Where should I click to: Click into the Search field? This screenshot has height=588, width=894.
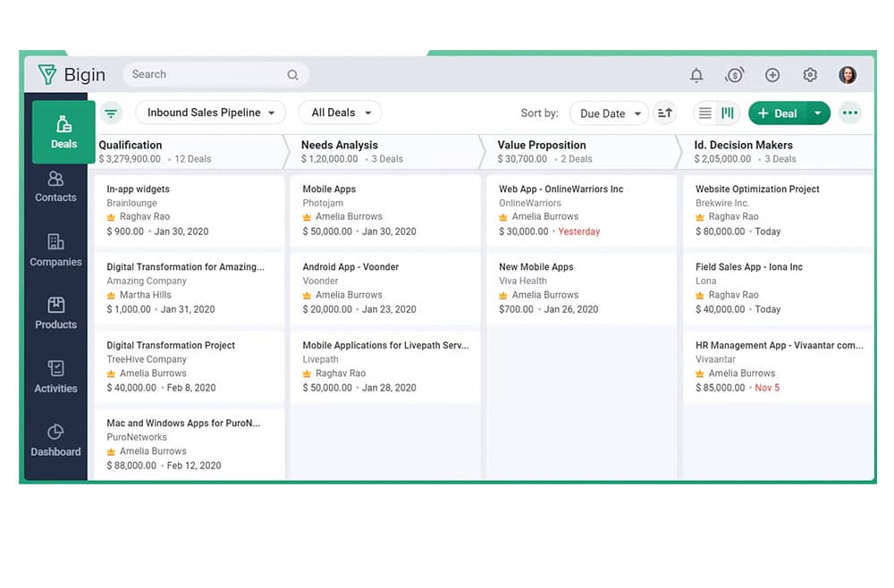[x=216, y=75]
